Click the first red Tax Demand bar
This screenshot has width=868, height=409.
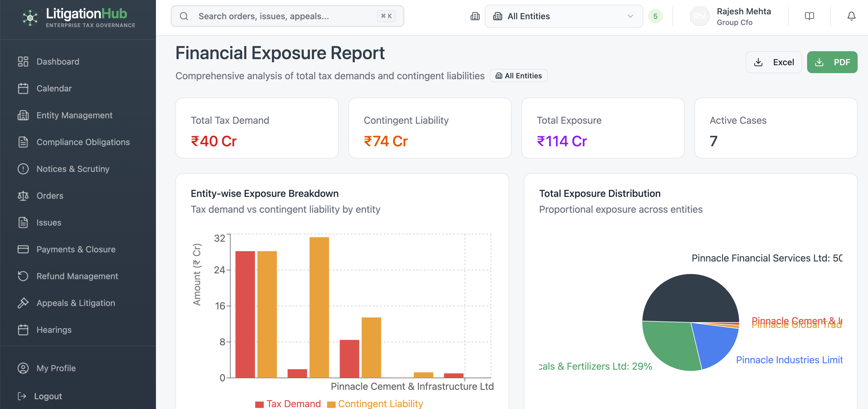[245, 314]
